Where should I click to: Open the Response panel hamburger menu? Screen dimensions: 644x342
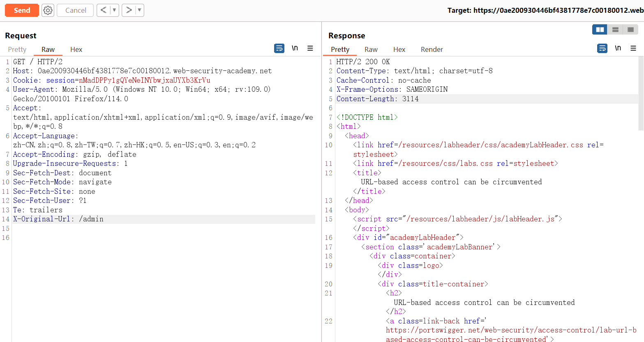tap(633, 49)
